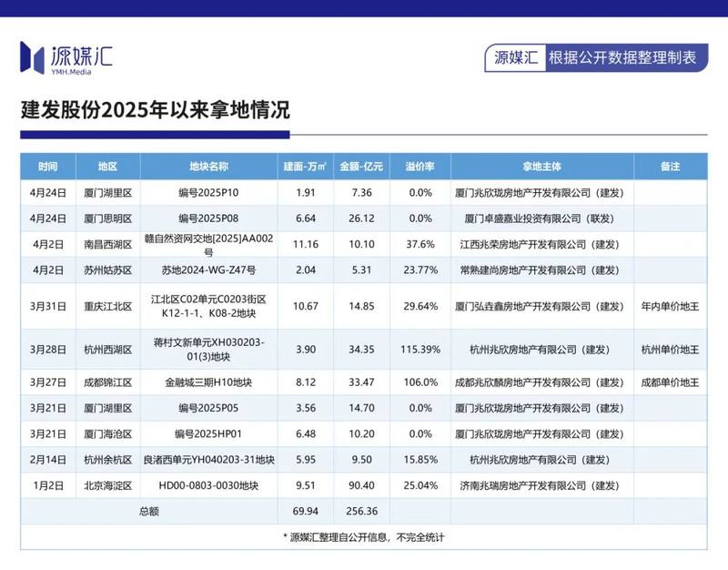The image size is (728, 570).
Task: Select the 年内单价地王 remark
Action: [x=670, y=307]
